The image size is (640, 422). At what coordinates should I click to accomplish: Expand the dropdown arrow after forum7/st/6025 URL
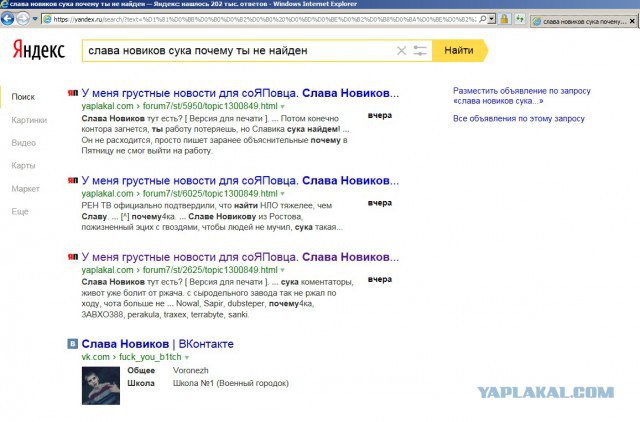(x=282, y=194)
